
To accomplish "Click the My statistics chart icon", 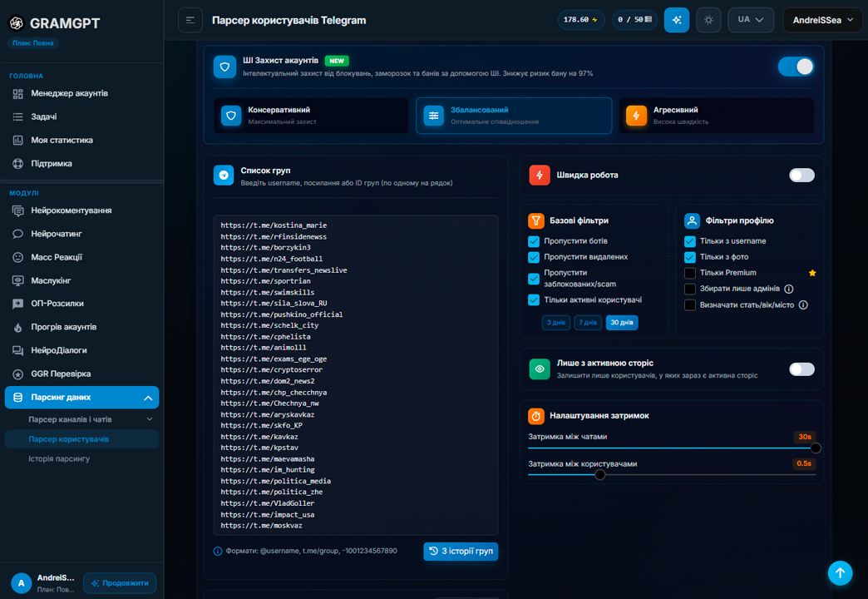I will 17,141.
